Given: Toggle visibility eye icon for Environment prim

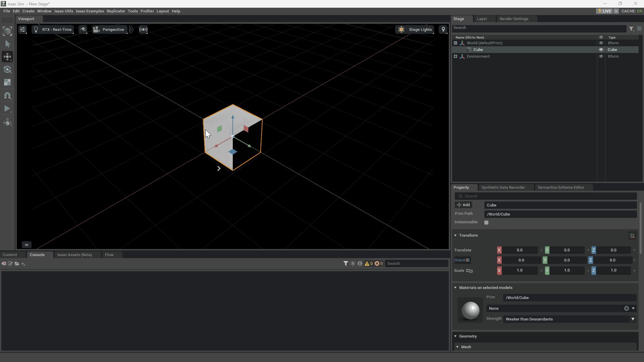Looking at the screenshot, I should tap(601, 56).
